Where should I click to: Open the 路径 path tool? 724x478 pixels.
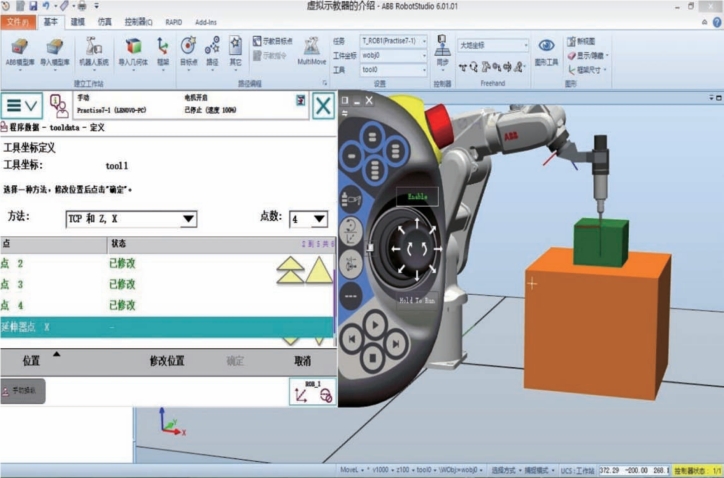pos(212,50)
